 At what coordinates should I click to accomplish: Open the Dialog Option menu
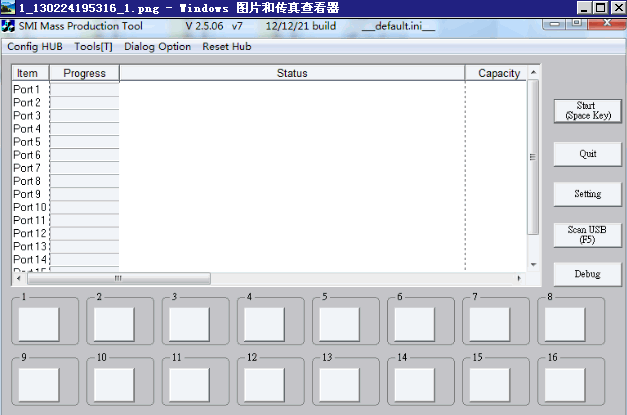point(157,46)
